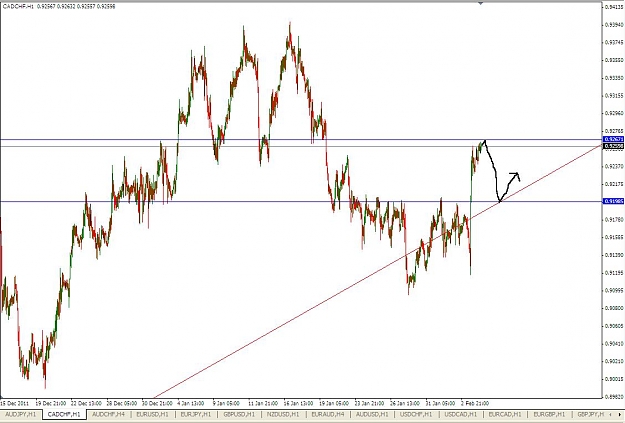Click the blue 0.92671 price level label
Screen dimensions: 625x423
(x=613, y=139)
